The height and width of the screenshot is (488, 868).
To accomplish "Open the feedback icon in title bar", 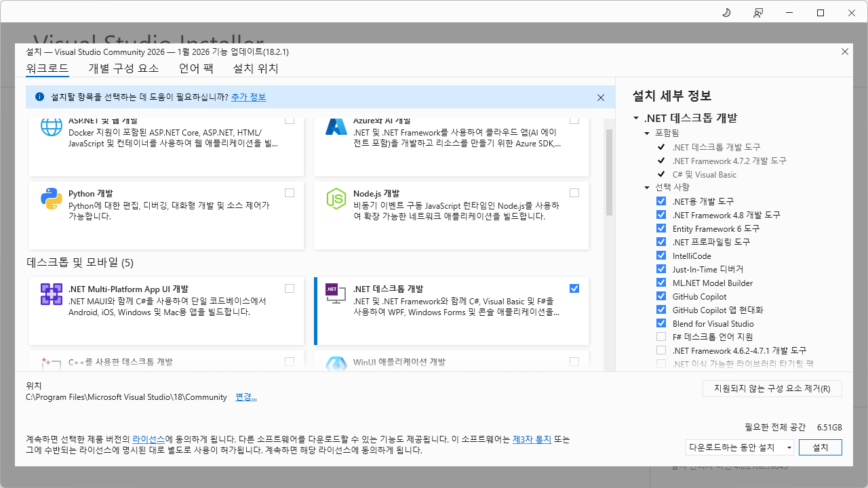I will click(758, 13).
